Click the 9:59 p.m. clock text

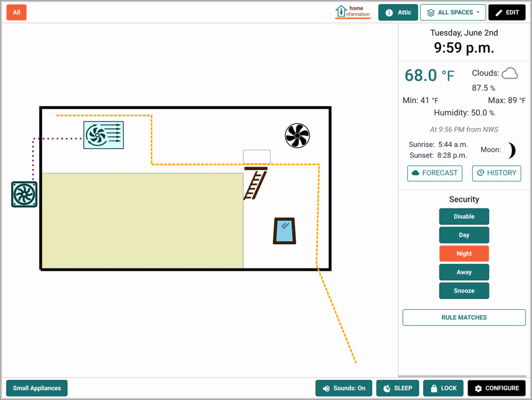464,48
